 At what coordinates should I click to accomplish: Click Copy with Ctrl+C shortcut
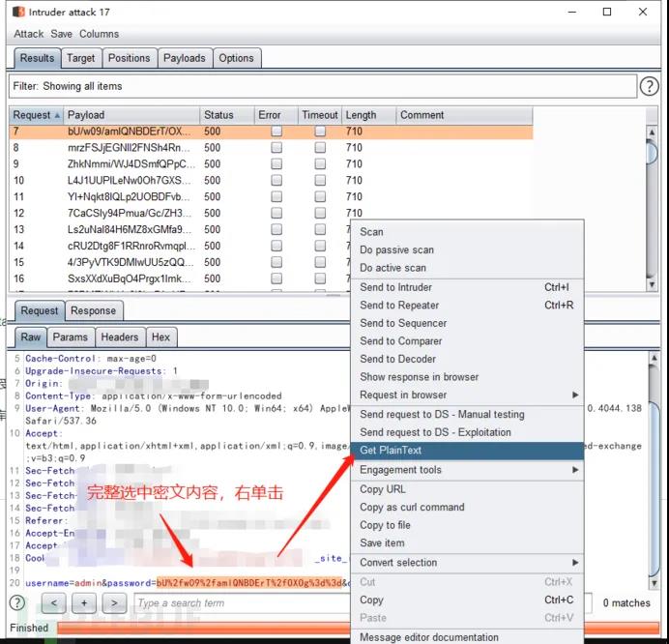467,600
